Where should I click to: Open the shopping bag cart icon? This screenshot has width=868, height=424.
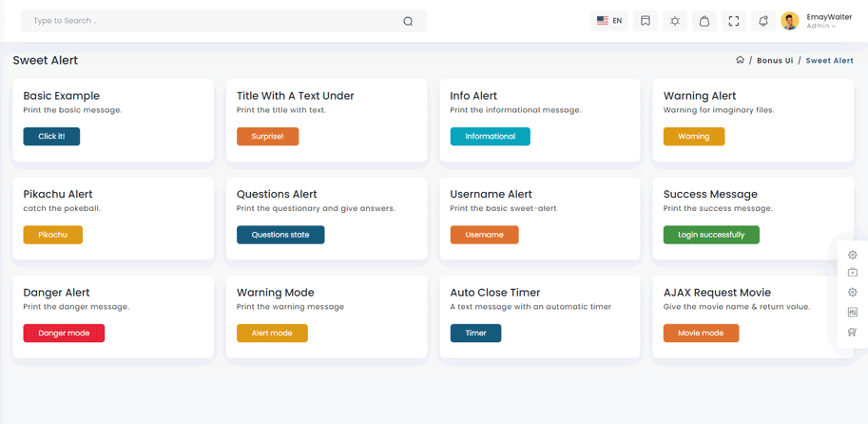tap(704, 21)
